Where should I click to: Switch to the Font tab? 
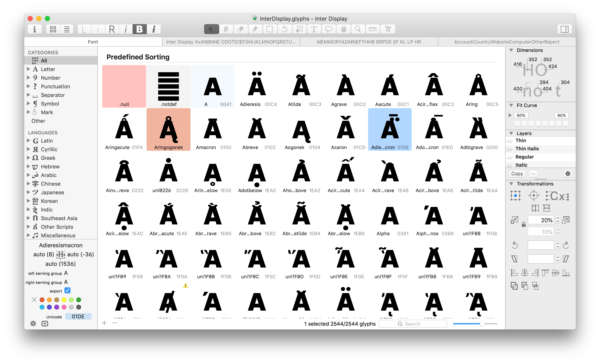(93, 42)
